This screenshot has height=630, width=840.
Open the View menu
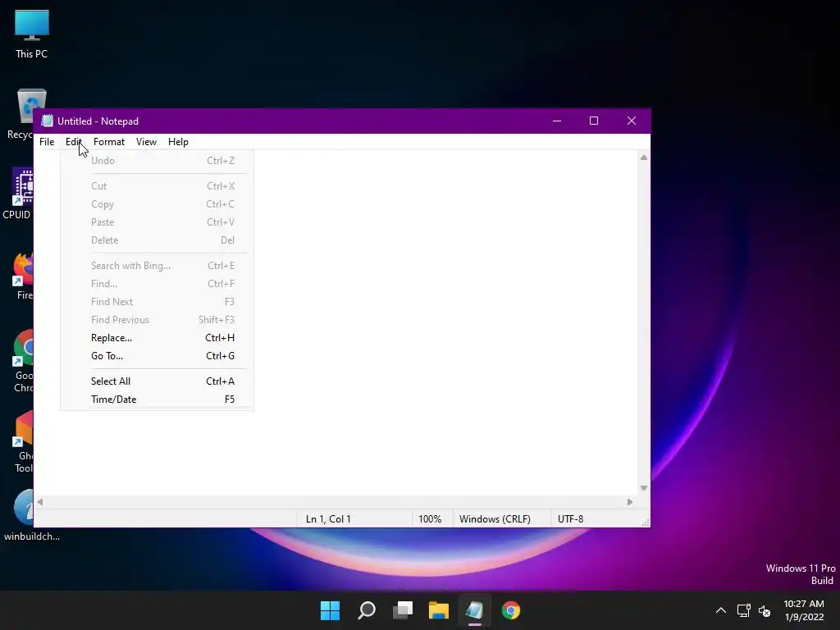pos(146,142)
